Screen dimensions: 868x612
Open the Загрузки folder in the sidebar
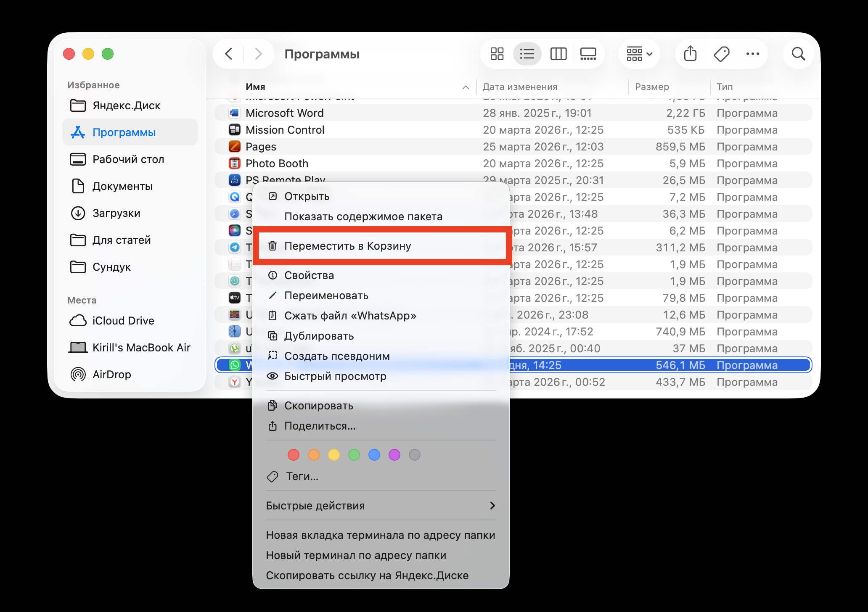[116, 213]
